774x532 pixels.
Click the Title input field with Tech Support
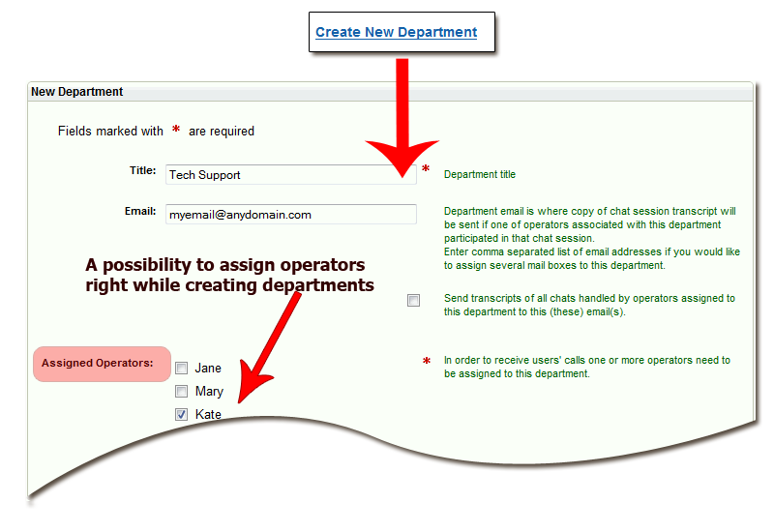click(x=291, y=175)
